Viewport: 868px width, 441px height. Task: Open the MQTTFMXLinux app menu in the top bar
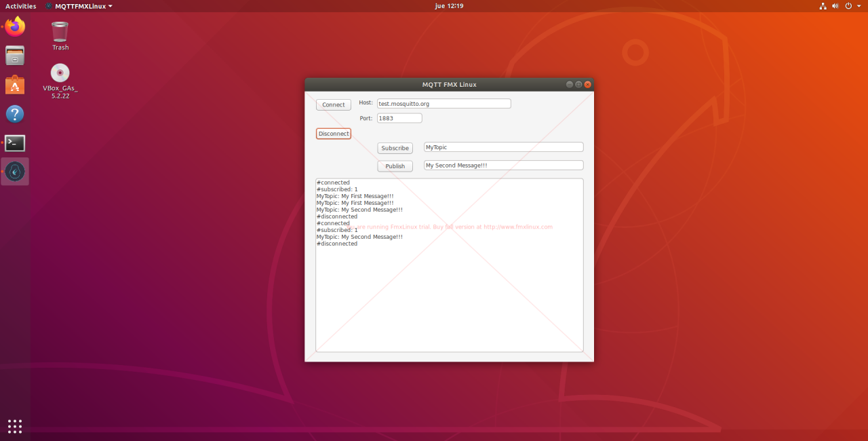tap(79, 6)
